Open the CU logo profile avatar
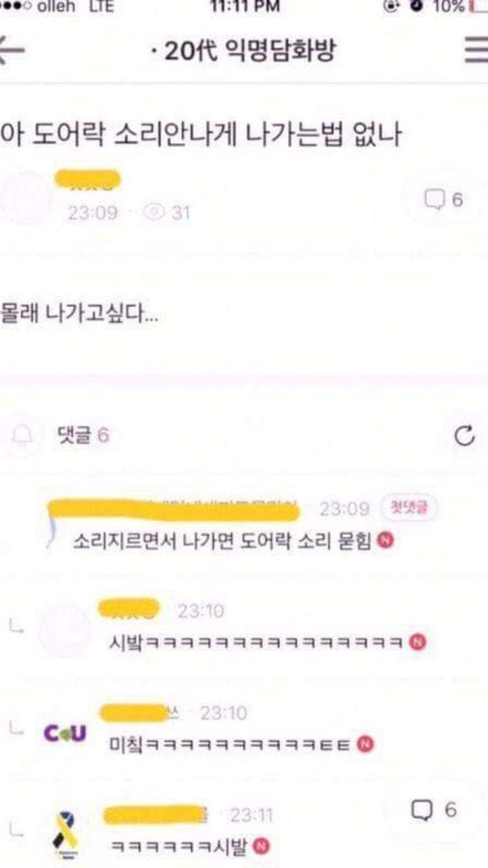 pos(65,733)
